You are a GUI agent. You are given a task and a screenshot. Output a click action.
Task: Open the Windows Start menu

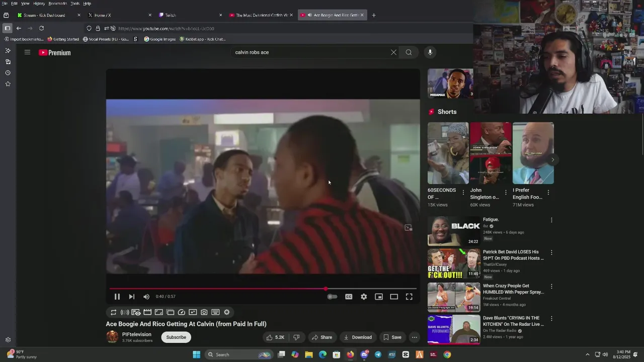coord(196,354)
